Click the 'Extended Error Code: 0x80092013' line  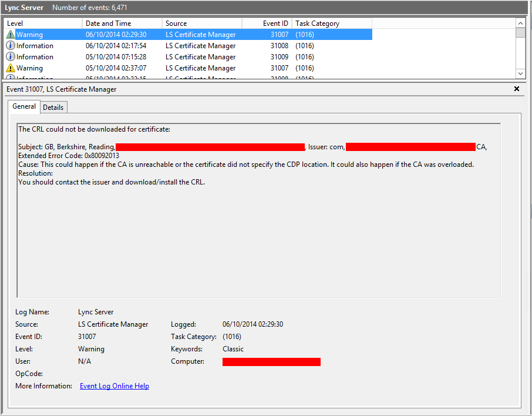pos(69,156)
